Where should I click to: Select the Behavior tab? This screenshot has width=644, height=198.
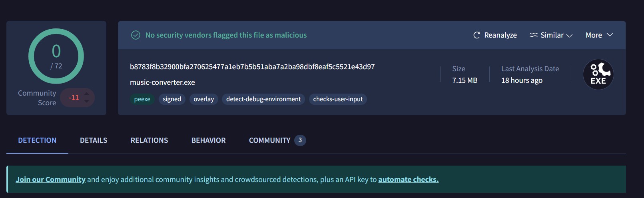(208, 140)
